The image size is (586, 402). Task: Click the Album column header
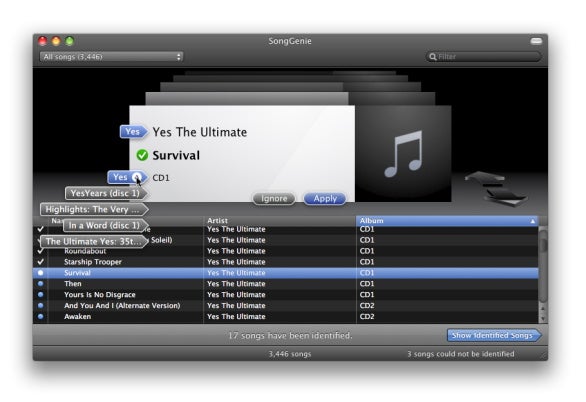click(x=447, y=220)
